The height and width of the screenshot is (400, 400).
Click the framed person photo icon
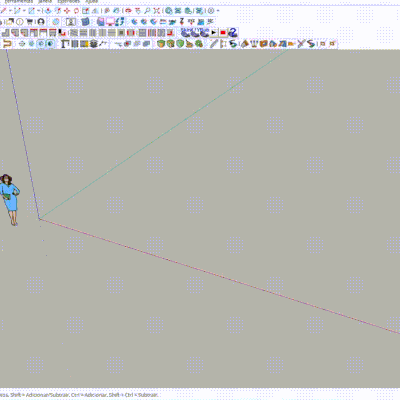click(x=70, y=22)
